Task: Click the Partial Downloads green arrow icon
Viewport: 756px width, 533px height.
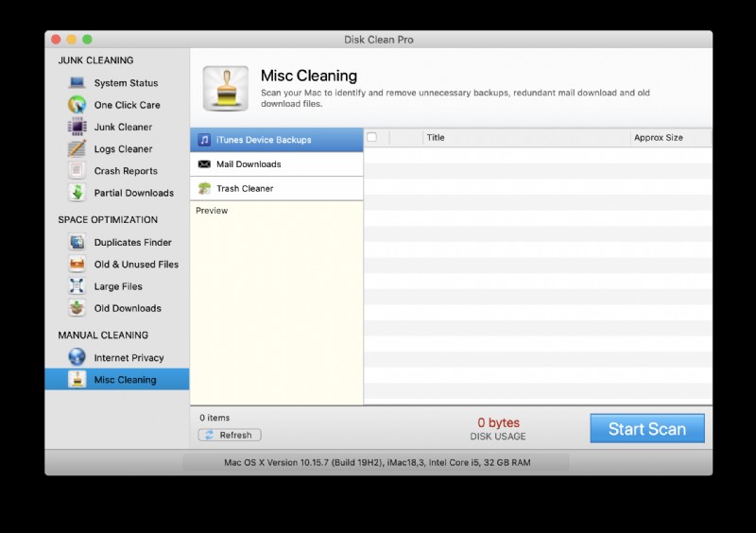Action: pos(77,193)
